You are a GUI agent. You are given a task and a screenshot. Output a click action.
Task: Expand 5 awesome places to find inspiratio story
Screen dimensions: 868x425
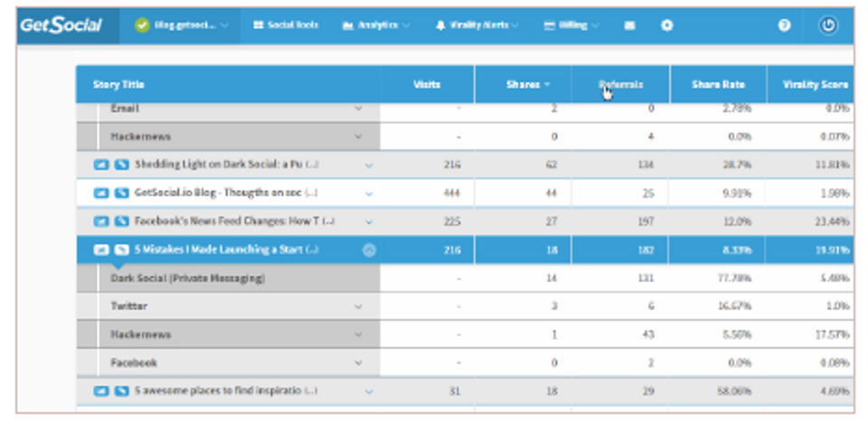tap(369, 392)
